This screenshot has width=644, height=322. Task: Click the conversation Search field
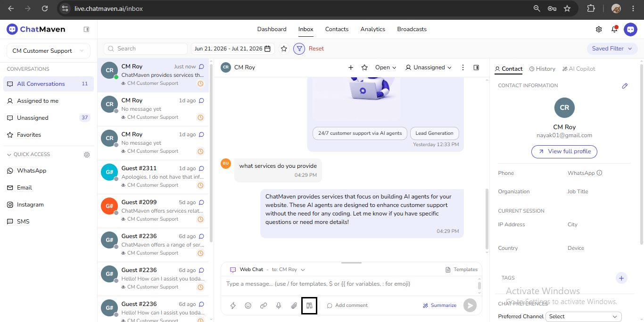[146, 49]
